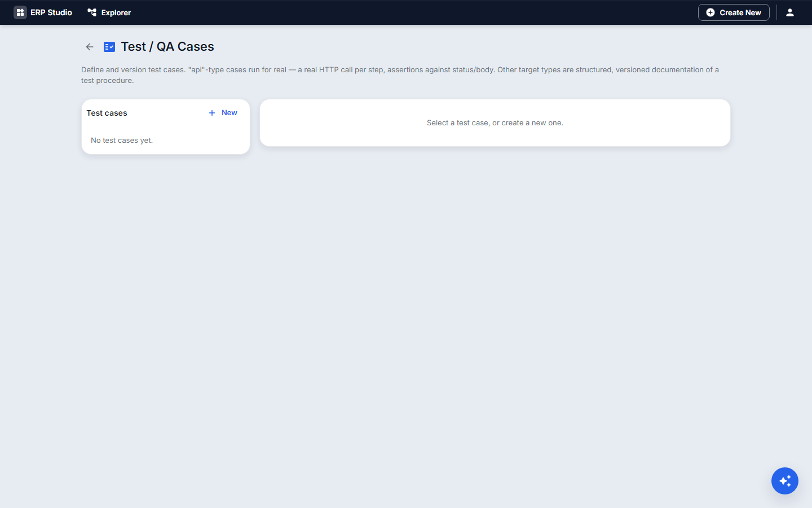This screenshot has width=812, height=508.
Task: Click the plus icon next to New
Action: 212,113
